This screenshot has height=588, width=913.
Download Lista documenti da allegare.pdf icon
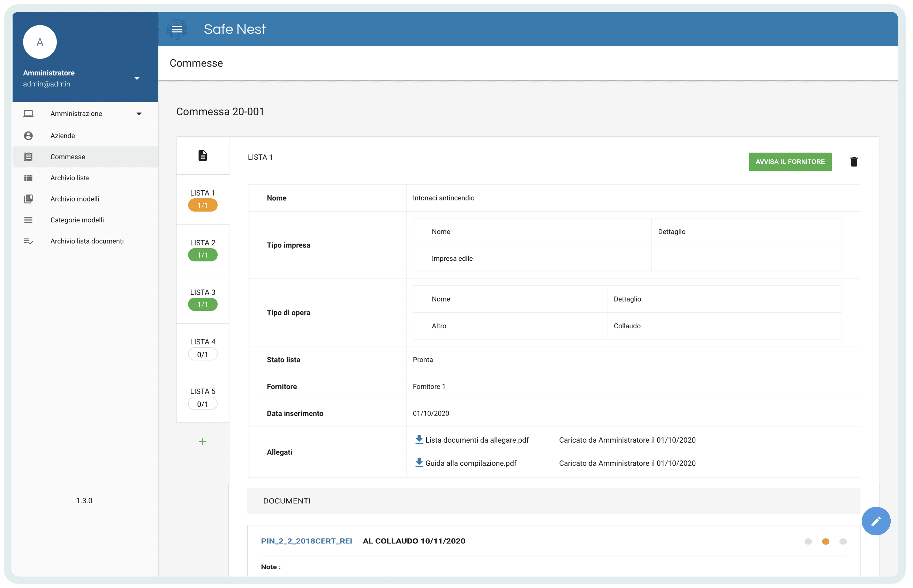[419, 440]
